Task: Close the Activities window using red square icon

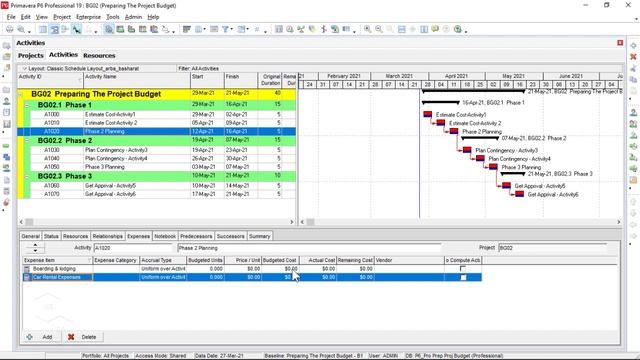Action: point(620,43)
